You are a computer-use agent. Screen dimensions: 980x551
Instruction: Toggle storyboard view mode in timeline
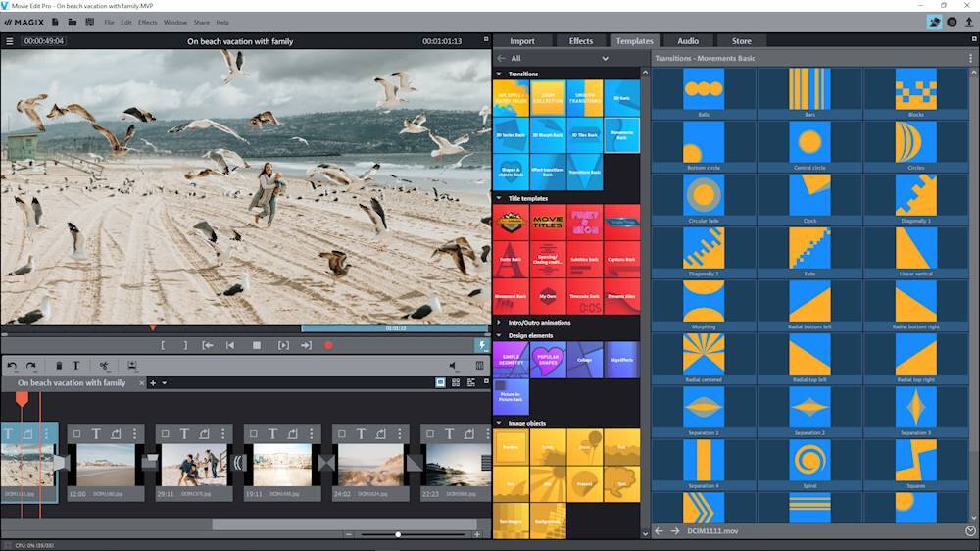pyautogui.click(x=440, y=382)
